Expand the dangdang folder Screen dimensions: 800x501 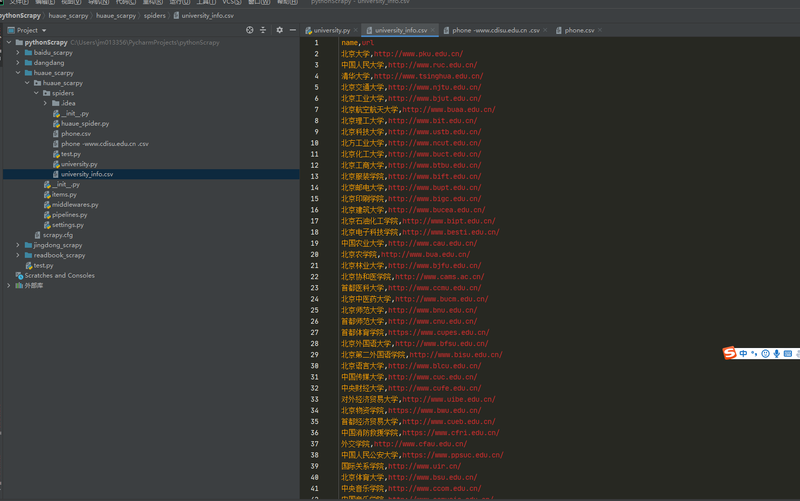18,63
